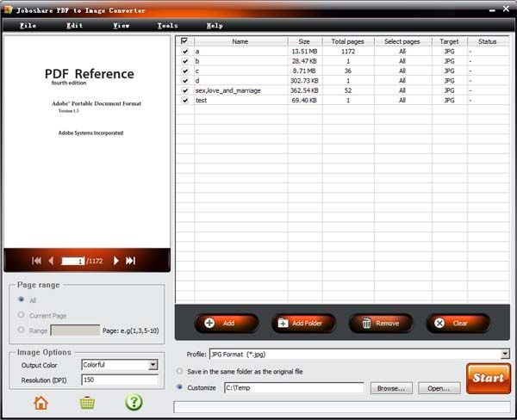Open the home page icon

pos(40,403)
